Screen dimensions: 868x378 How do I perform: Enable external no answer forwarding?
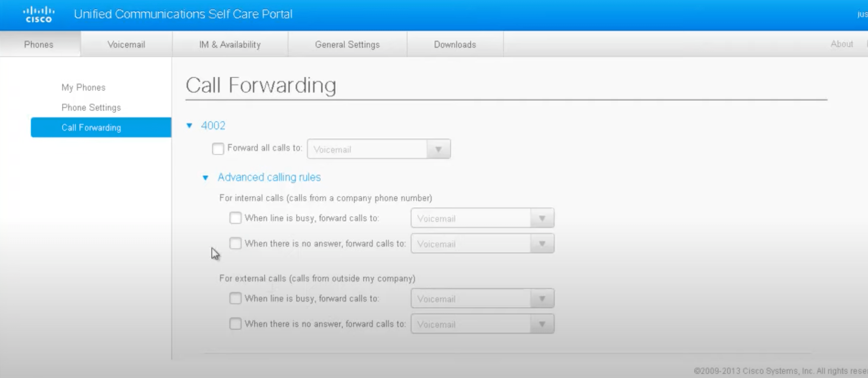pos(236,324)
